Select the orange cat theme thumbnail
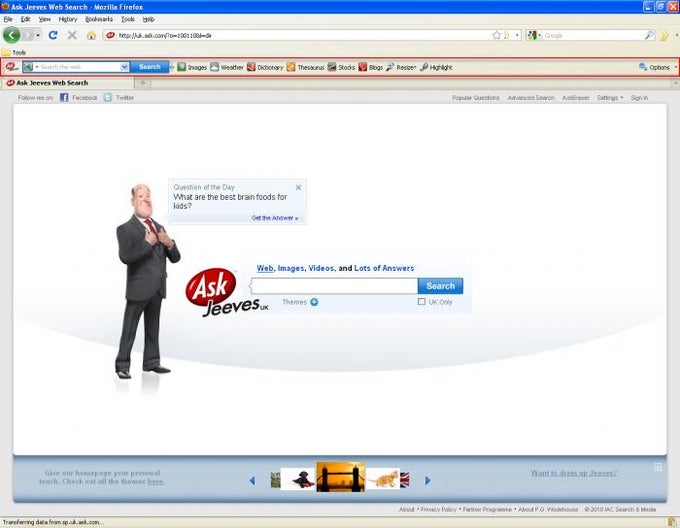The width and height of the screenshot is (680, 528). pos(382,479)
